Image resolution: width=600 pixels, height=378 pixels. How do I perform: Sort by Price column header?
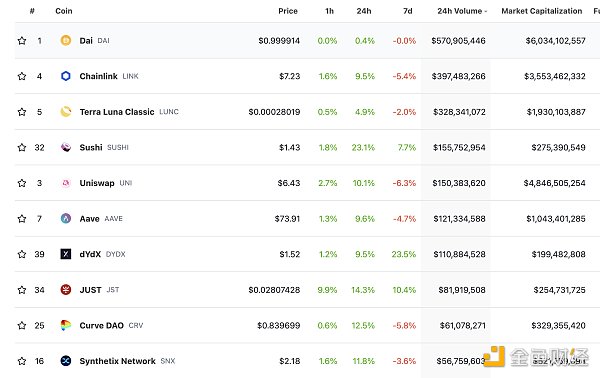tap(288, 11)
